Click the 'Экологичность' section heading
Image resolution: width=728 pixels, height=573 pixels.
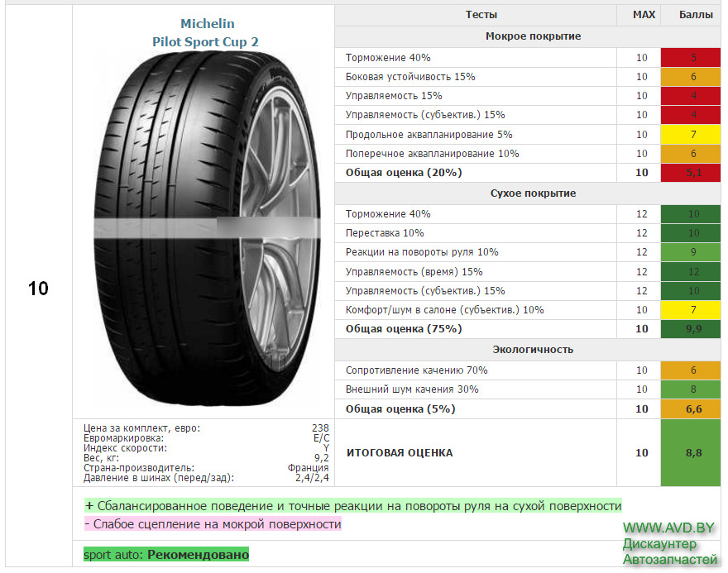pos(533,350)
